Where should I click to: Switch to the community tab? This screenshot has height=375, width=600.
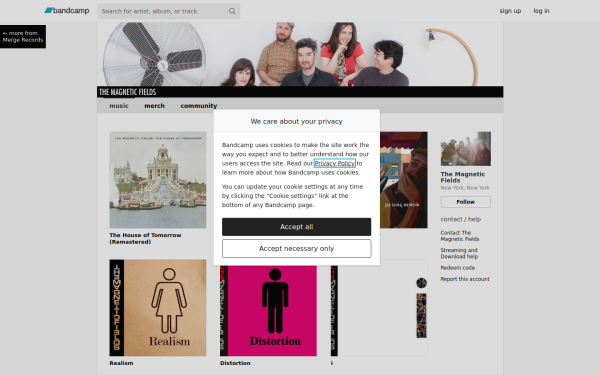pos(199,106)
